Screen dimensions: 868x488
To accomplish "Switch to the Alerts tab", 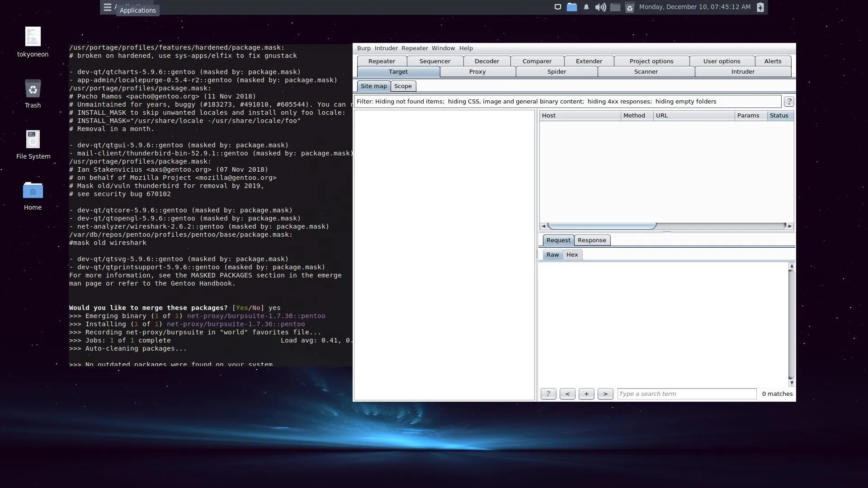I will (x=773, y=61).
